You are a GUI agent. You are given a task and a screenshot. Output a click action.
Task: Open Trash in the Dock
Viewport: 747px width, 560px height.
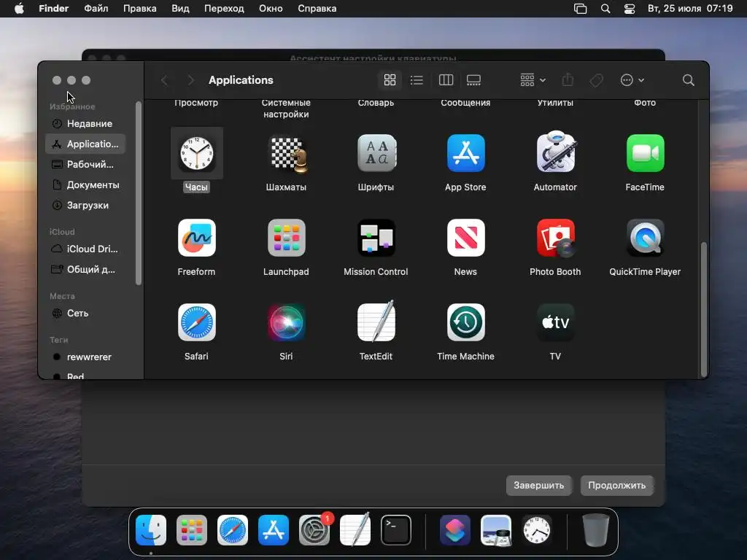595,529
